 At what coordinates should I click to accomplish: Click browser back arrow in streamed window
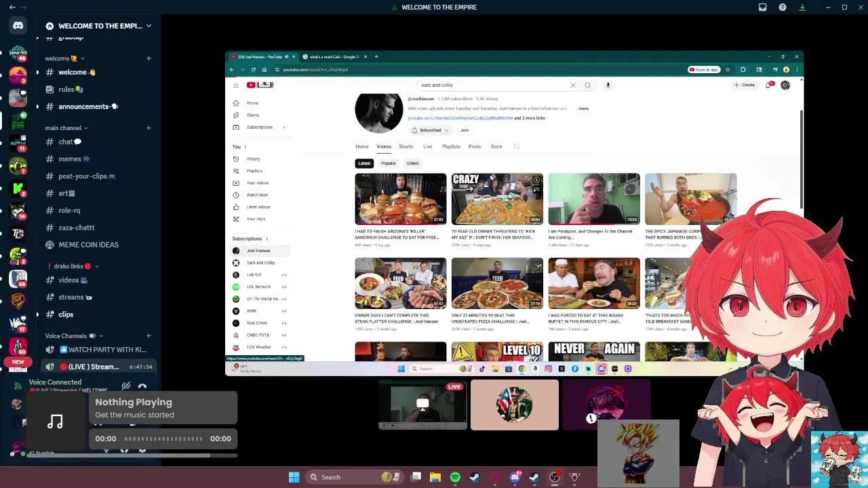(x=232, y=70)
